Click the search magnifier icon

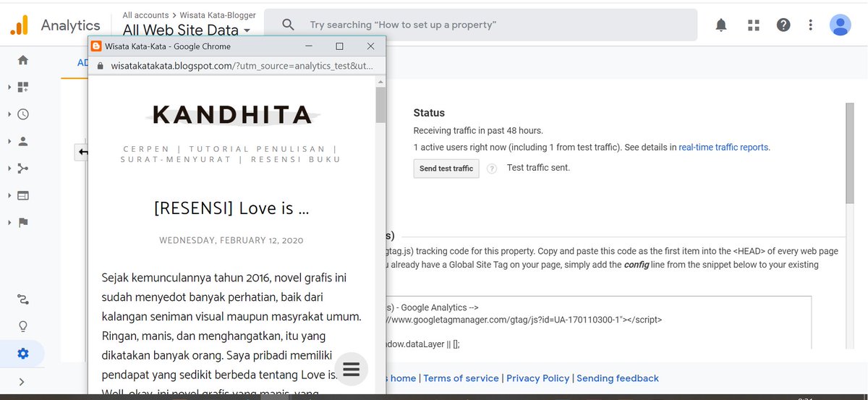pyautogui.click(x=288, y=25)
